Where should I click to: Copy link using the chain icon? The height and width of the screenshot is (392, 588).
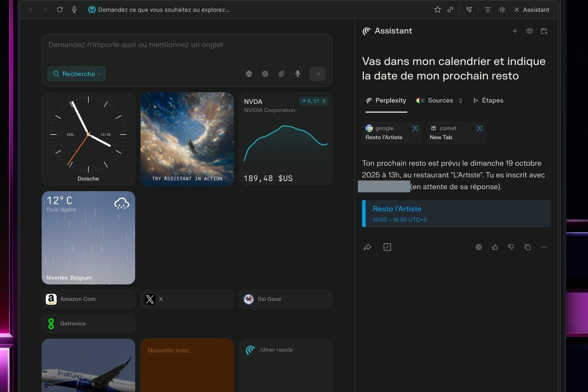click(x=450, y=9)
